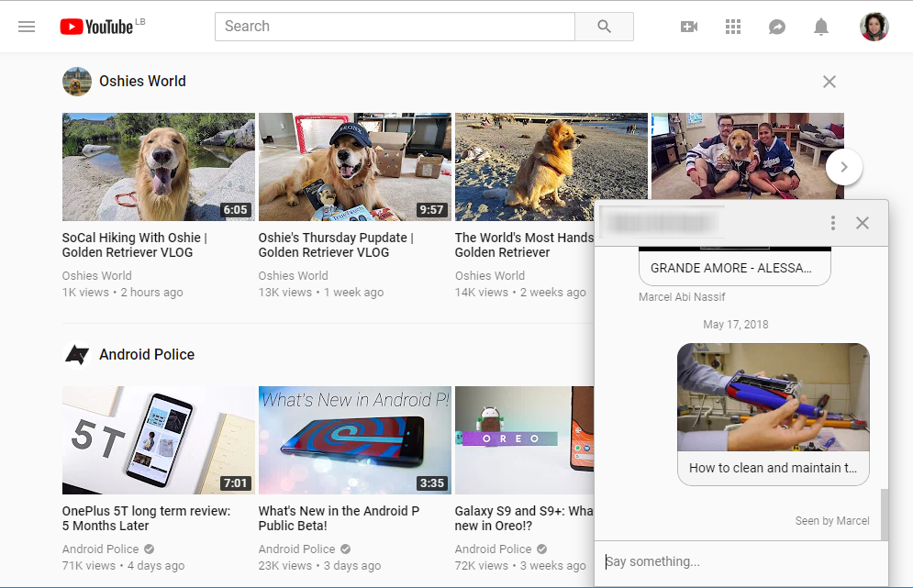Screen dimensions: 913x588
Task: Open the YouTube apps grid icon
Action: click(733, 26)
